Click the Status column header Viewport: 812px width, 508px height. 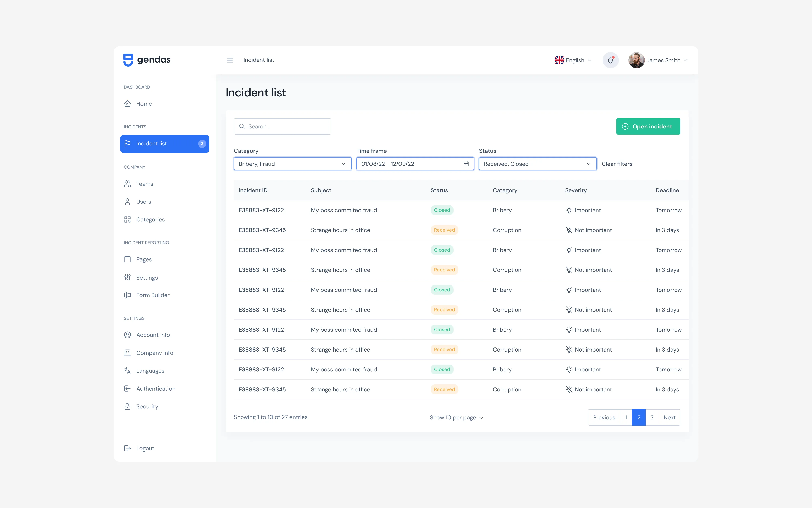(x=439, y=190)
